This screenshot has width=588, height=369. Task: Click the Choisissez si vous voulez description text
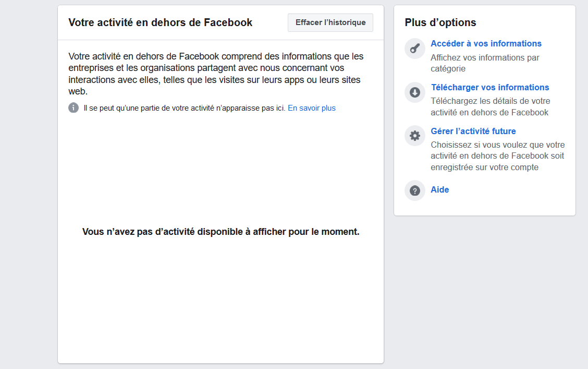click(x=497, y=156)
